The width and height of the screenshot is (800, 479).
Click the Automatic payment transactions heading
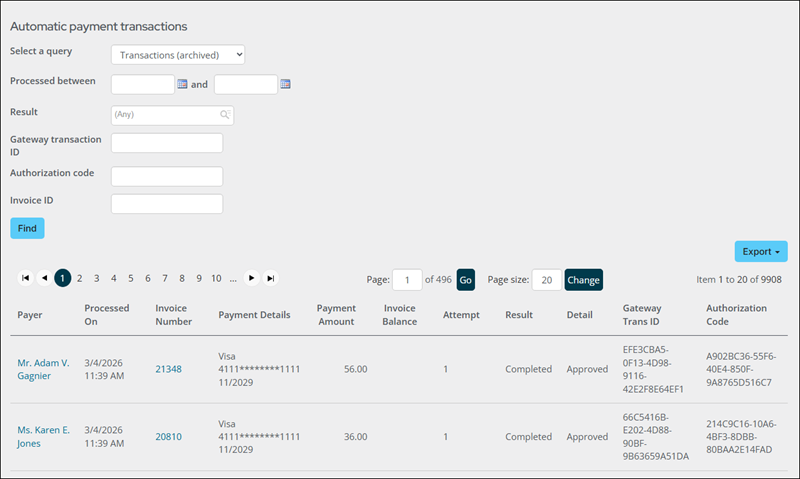pyautogui.click(x=98, y=27)
